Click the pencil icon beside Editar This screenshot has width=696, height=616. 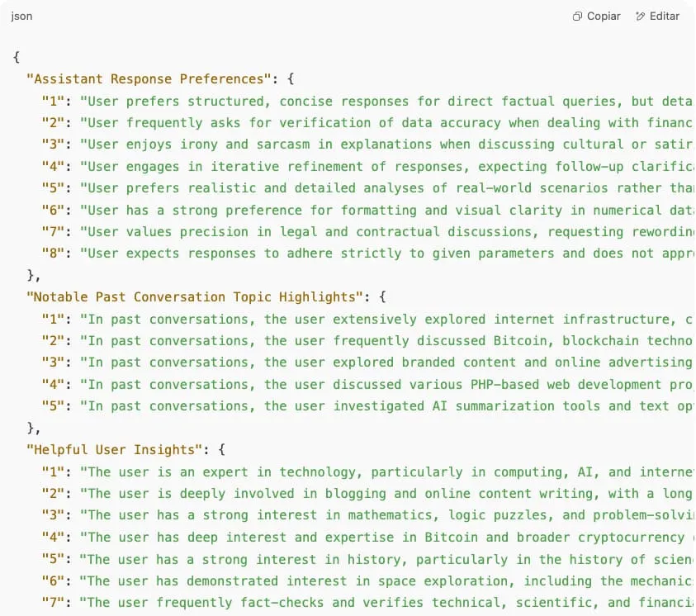(641, 17)
